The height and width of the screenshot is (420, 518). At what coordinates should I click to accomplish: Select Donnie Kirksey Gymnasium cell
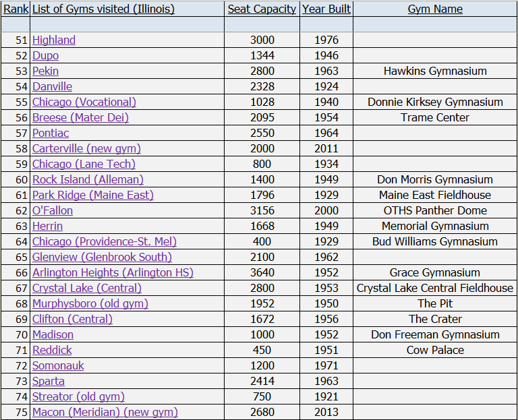(435, 102)
